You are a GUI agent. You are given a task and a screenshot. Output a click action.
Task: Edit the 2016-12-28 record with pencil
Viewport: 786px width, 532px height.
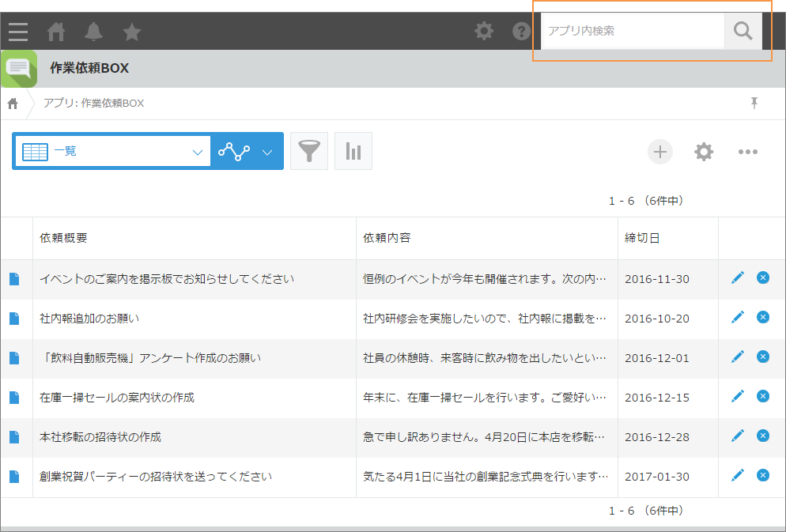coord(738,436)
